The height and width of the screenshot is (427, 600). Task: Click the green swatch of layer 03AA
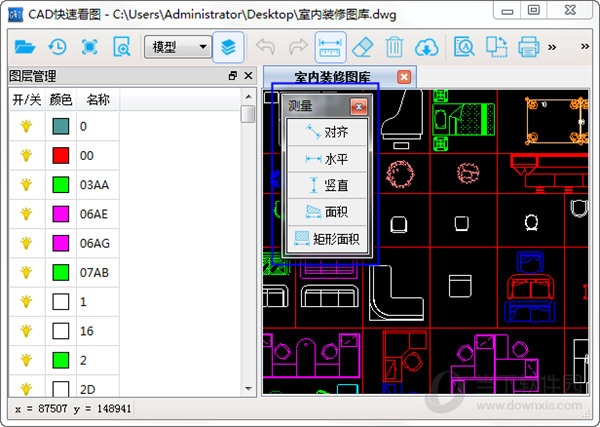[x=60, y=185]
